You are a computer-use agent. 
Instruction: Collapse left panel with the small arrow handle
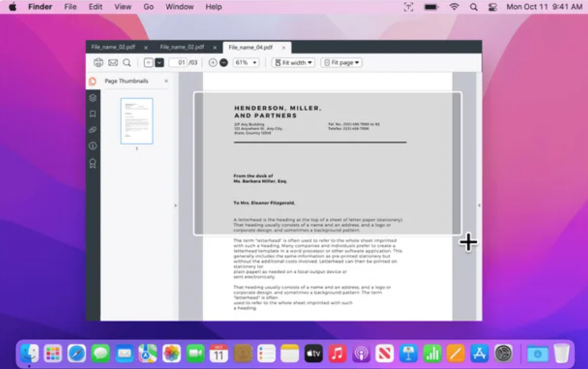pos(176,205)
